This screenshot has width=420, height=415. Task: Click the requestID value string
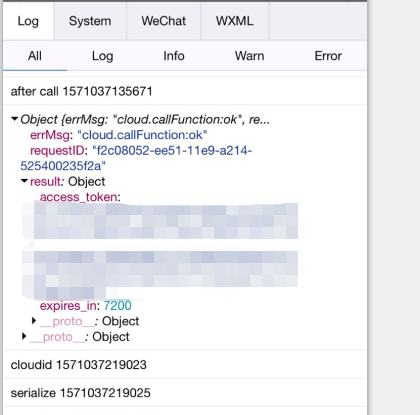(x=136, y=158)
